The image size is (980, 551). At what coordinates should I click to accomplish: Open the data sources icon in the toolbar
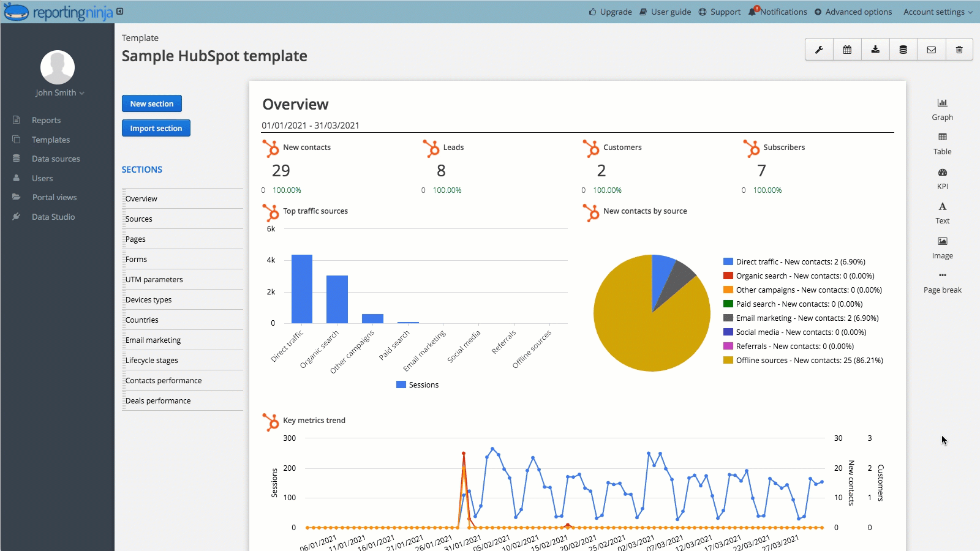[x=903, y=50]
